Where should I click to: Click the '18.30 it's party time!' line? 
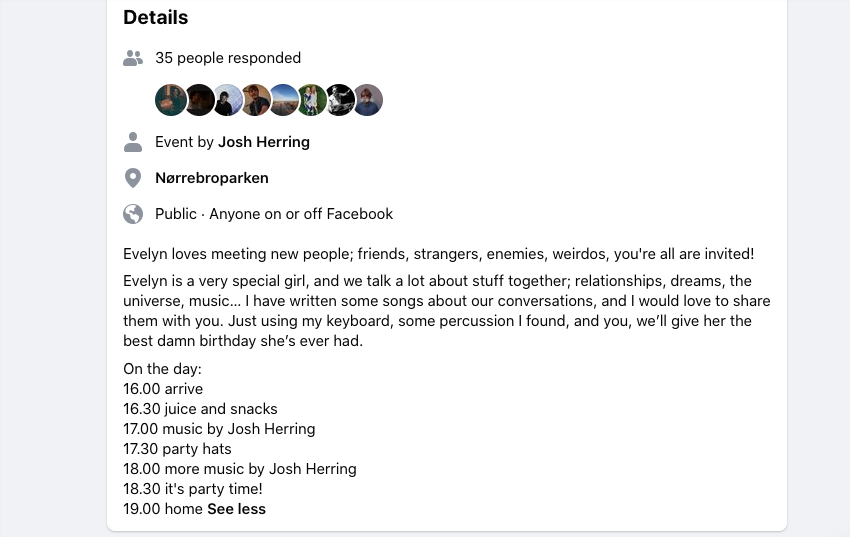tap(193, 489)
